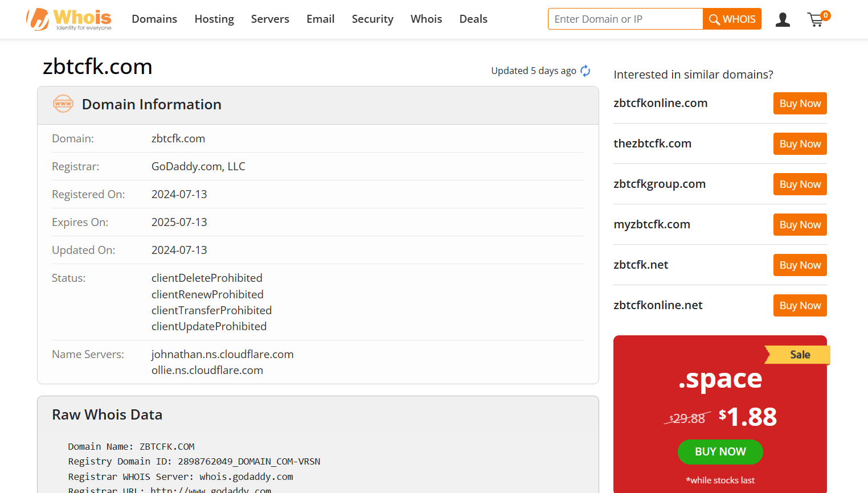Select the Expires On date 2025-07-13
Image resolution: width=868 pixels, height=493 pixels.
click(179, 222)
